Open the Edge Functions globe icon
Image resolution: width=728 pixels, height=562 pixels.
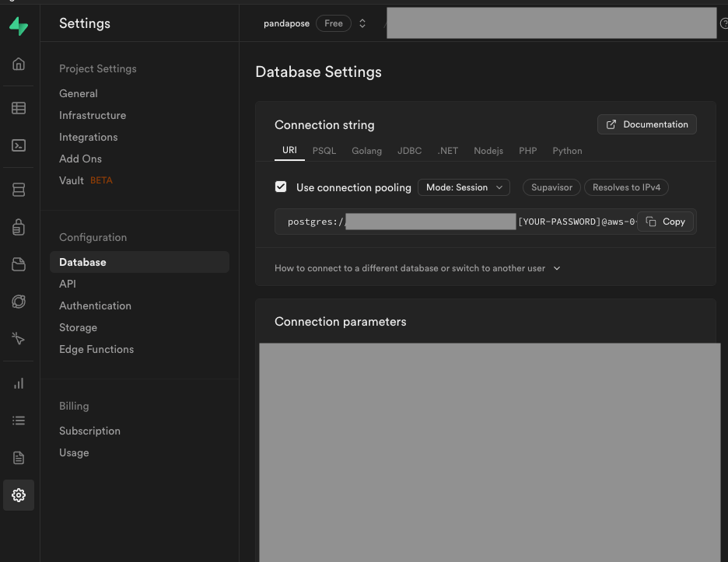click(19, 302)
